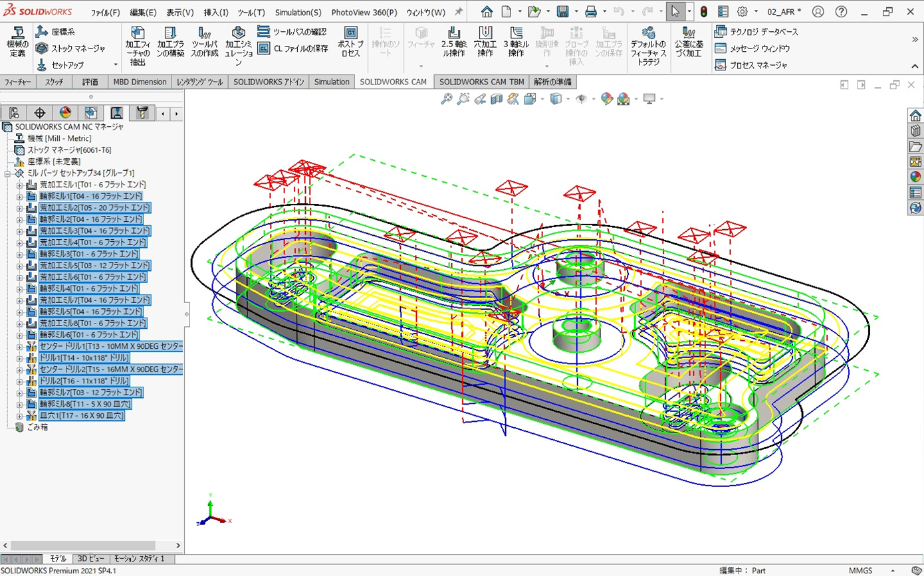Open the Design Library task pane tab
This screenshot has width=924, height=576.
tap(915, 131)
